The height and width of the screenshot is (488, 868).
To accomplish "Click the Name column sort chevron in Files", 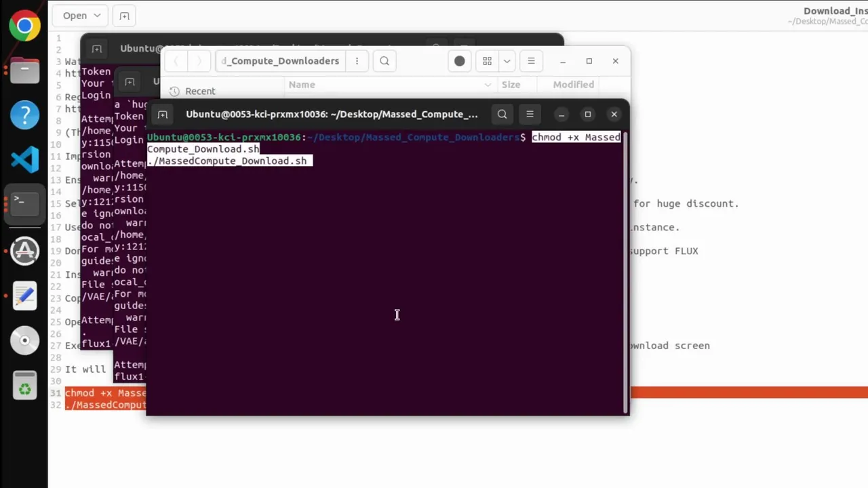I will [488, 85].
